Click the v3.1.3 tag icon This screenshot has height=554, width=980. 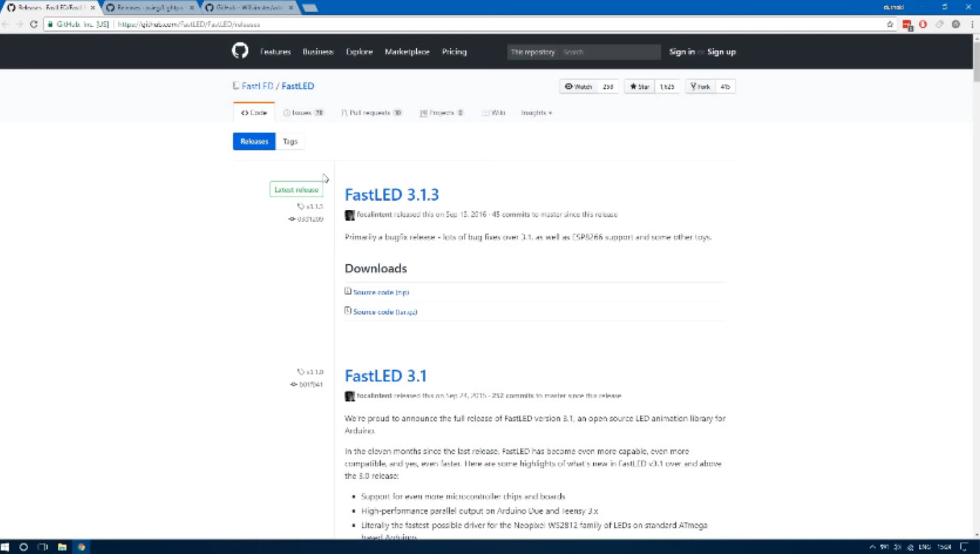point(301,206)
